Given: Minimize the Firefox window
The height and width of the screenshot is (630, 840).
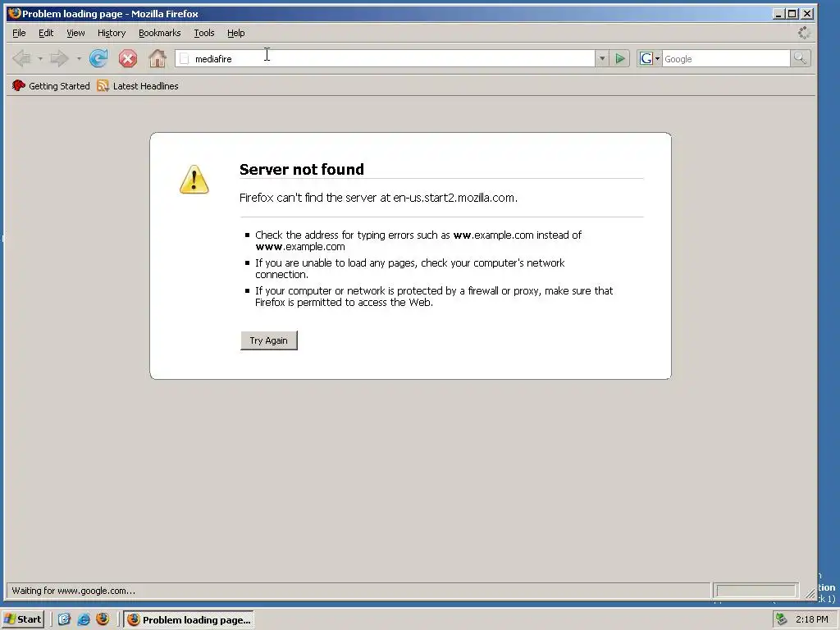Looking at the screenshot, I should coord(778,14).
